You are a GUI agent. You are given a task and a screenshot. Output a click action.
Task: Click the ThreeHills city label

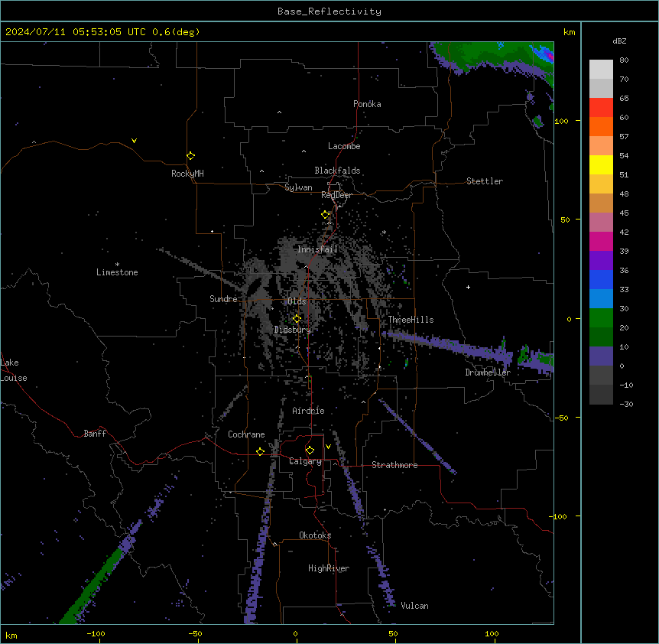411,320
